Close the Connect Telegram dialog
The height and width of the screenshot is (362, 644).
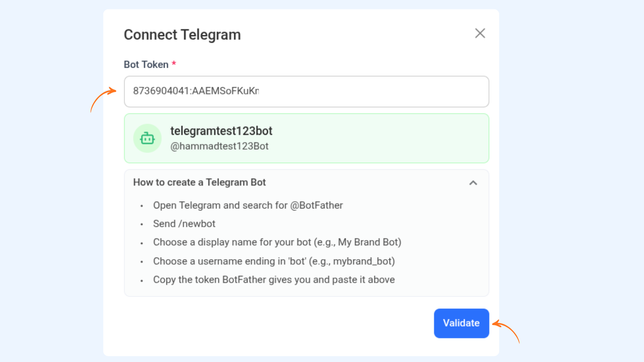pyautogui.click(x=480, y=33)
